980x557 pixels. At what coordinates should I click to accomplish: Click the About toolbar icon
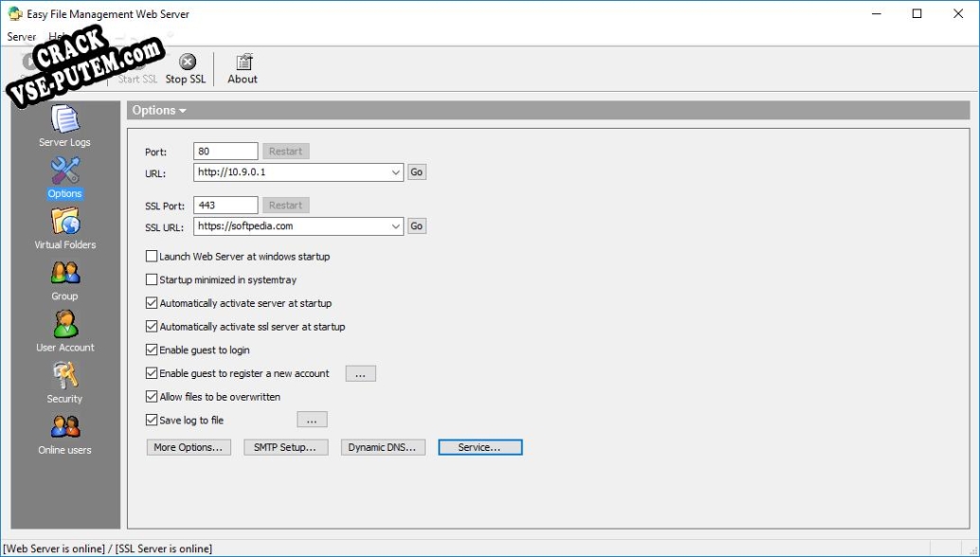click(x=243, y=63)
